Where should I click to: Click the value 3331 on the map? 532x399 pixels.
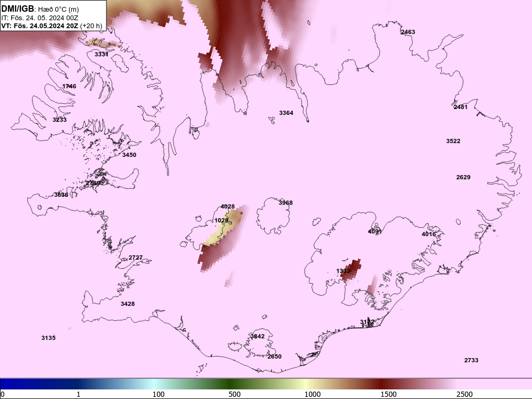101,54
